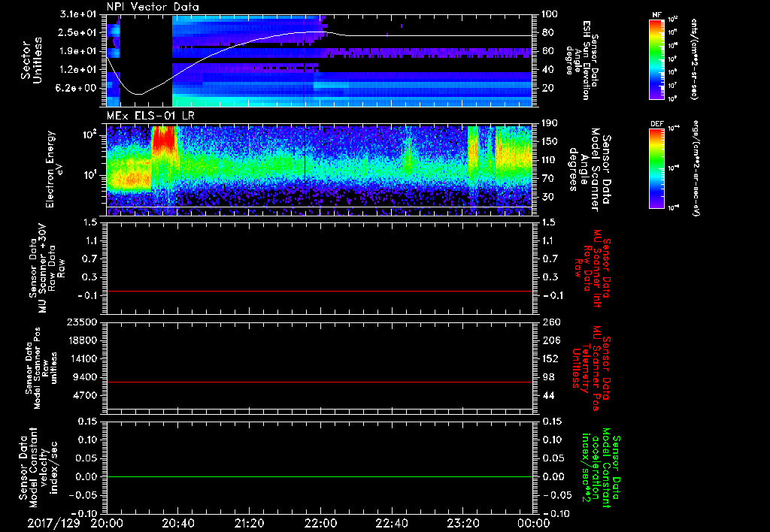Viewport: 770px width, 532px height.
Task: Click the black data gap in NPI panel
Action: pyautogui.click(x=146, y=45)
